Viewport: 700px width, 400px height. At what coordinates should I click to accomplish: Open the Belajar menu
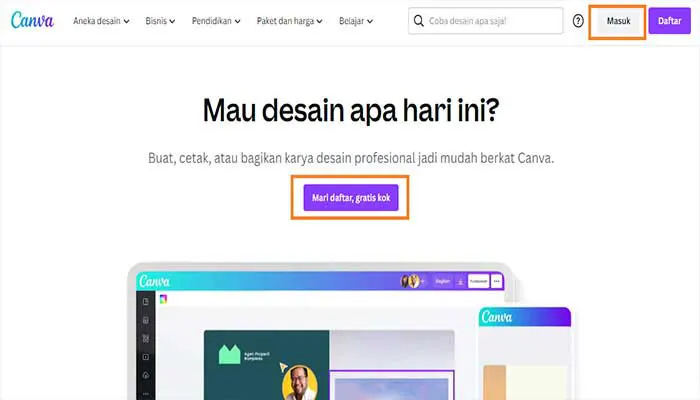pyautogui.click(x=356, y=21)
